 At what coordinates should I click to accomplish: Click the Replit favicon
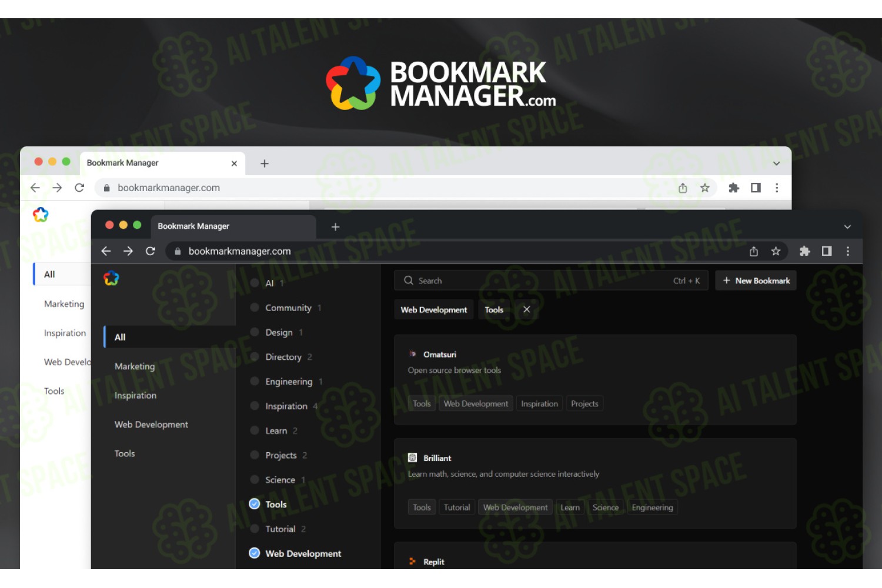(x=413, y=562)
